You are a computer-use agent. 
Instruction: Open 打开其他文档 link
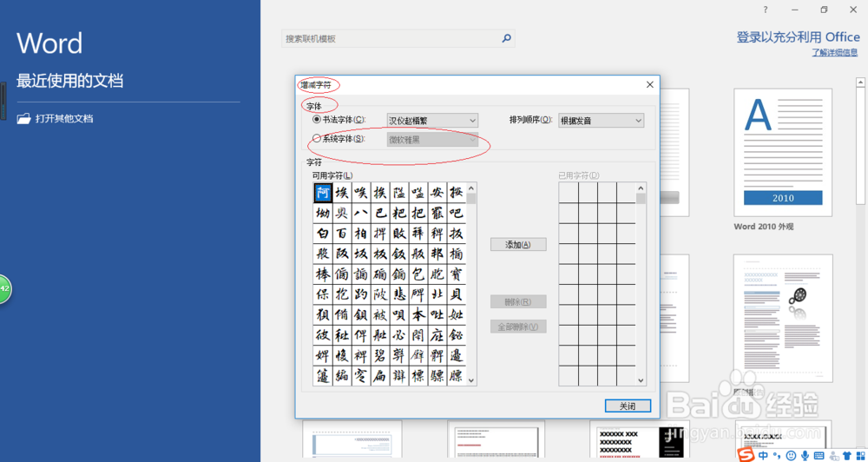pyautogui.click(x=64, y=119)
